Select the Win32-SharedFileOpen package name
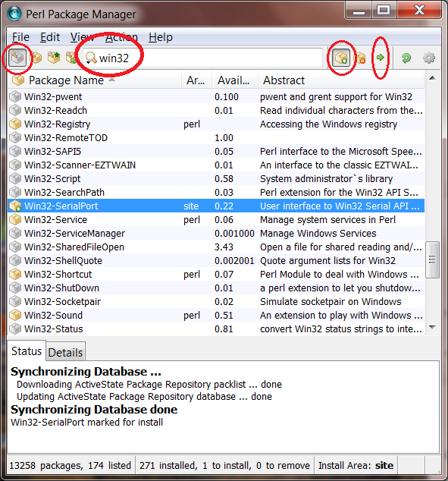The height and width of the screenshot is (481, 448). [74, 247]
